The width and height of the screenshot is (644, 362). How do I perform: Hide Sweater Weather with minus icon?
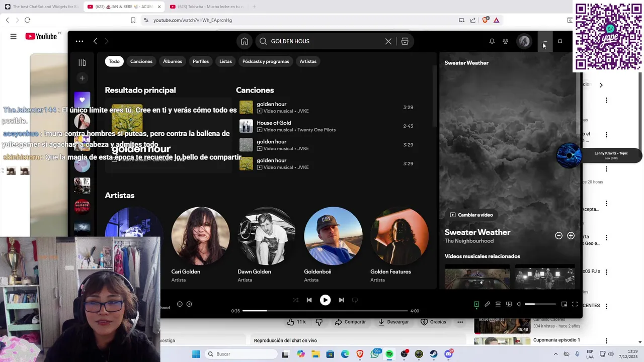pyautogui.click(x=558, y=235)
